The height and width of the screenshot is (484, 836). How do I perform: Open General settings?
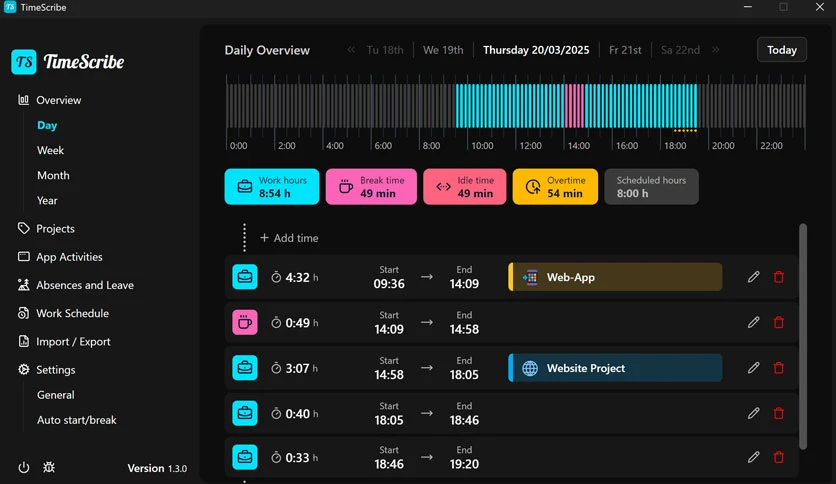pos(55,395)
